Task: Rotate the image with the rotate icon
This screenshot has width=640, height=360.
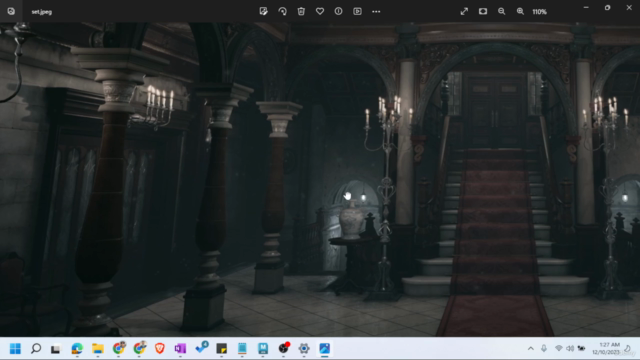Action: pyautogui.click(x=282, y=11)
